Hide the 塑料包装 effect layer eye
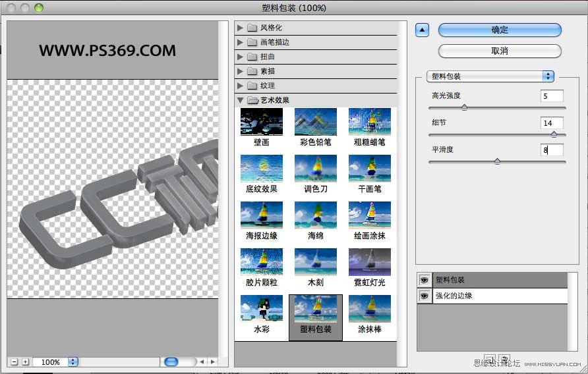 coord(424,280)
